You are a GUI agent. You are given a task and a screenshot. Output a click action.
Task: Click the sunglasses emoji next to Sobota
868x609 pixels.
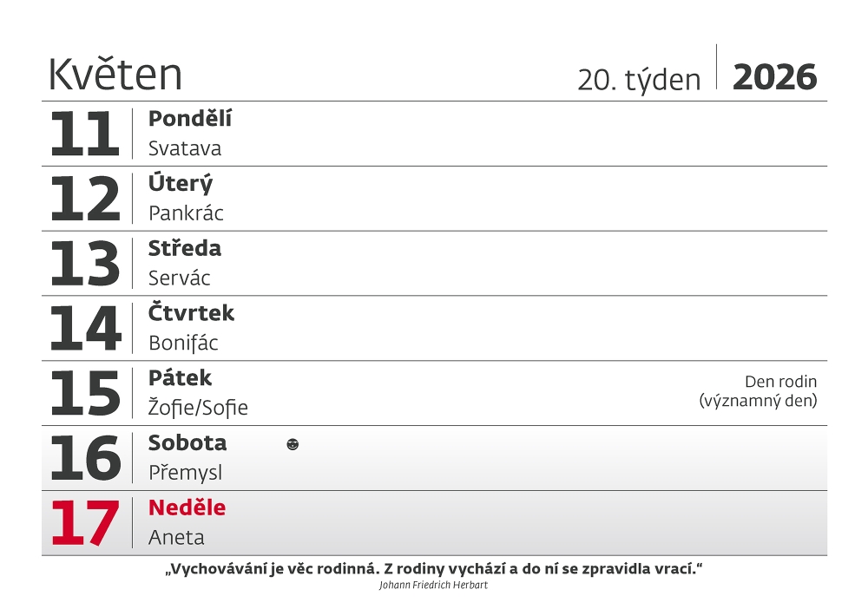[x=293, y=445]
